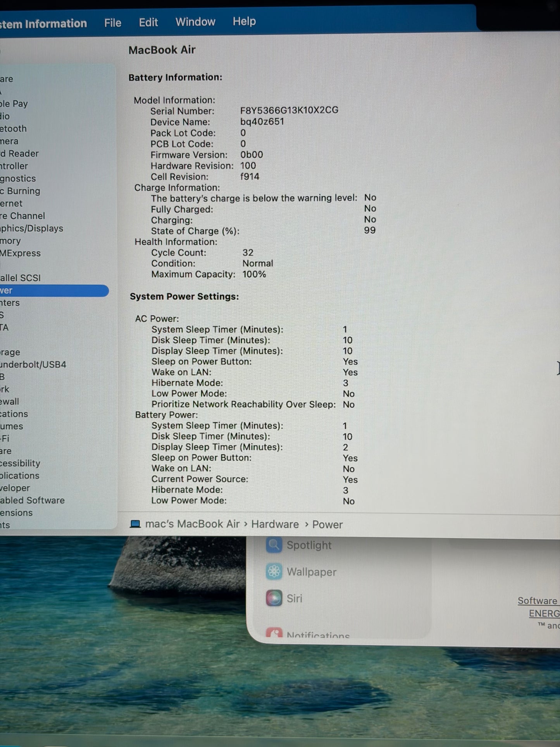Open the Window menu
This screenshot has width=560, height=747.
pyautogui.click(x=195, y=22)
